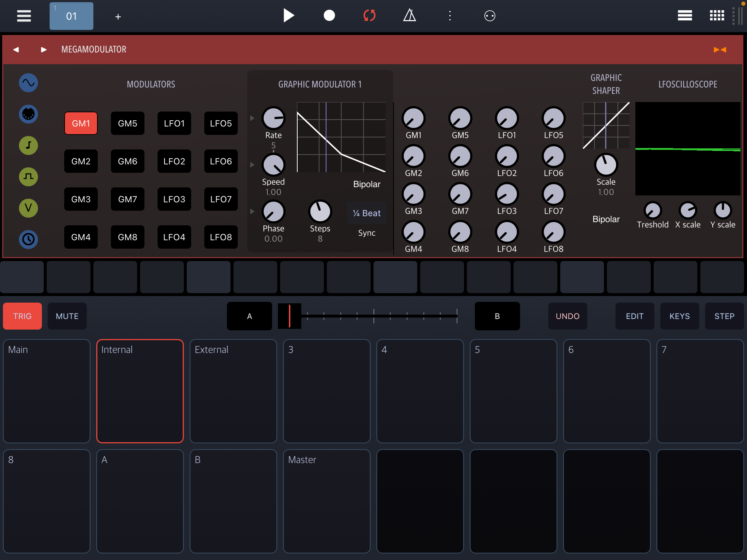Expand the arrow beside the Rate knob
This screenshot has width=747, height=560.
coord(252,118)
